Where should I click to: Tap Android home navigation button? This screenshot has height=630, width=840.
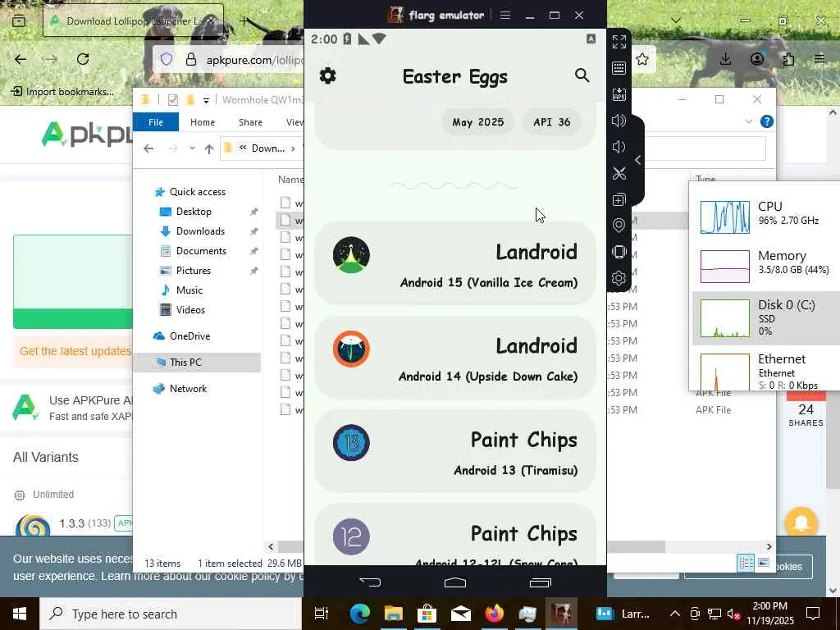[454, 582]
